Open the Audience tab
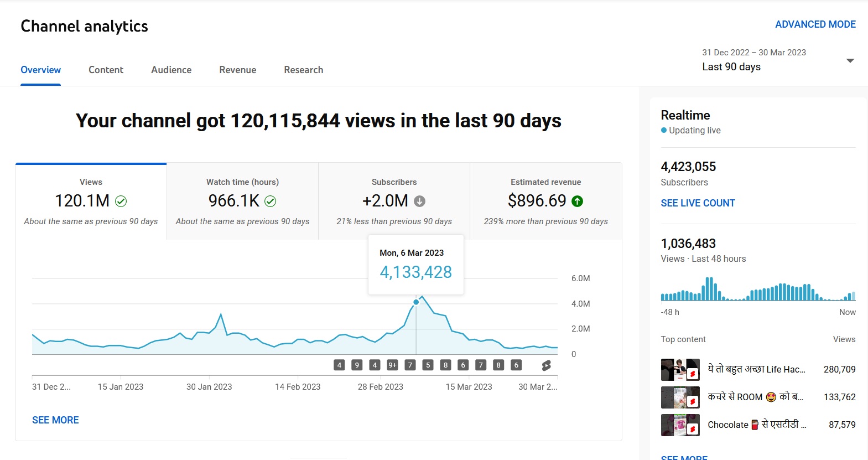Screen dimensions: 868x460 [x=171, y=70]
